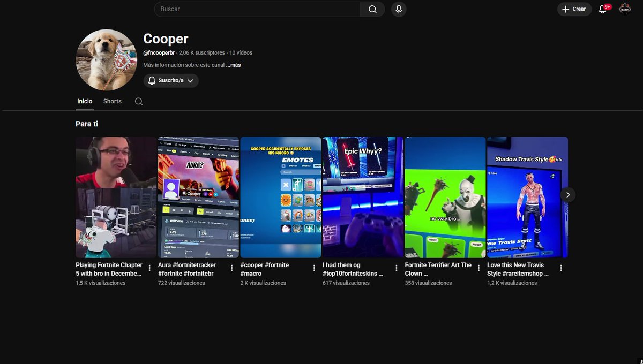The image size is (643, 364).
Task: Click the Buscar search field
Action: point(257,9)
